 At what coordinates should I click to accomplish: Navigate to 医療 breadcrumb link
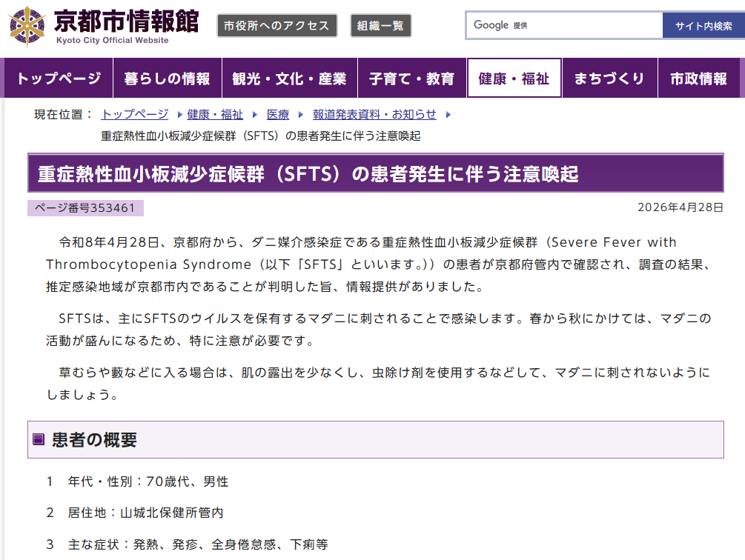(278, 114)
